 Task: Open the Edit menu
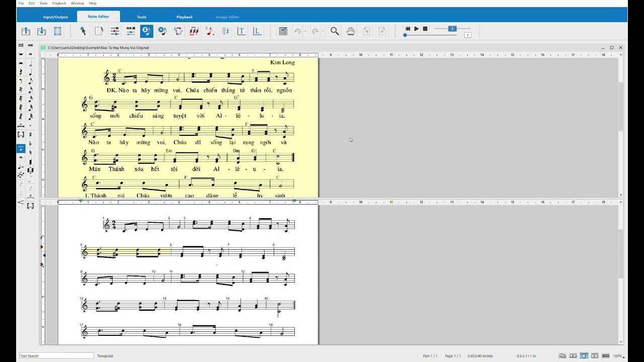point(32,4)
